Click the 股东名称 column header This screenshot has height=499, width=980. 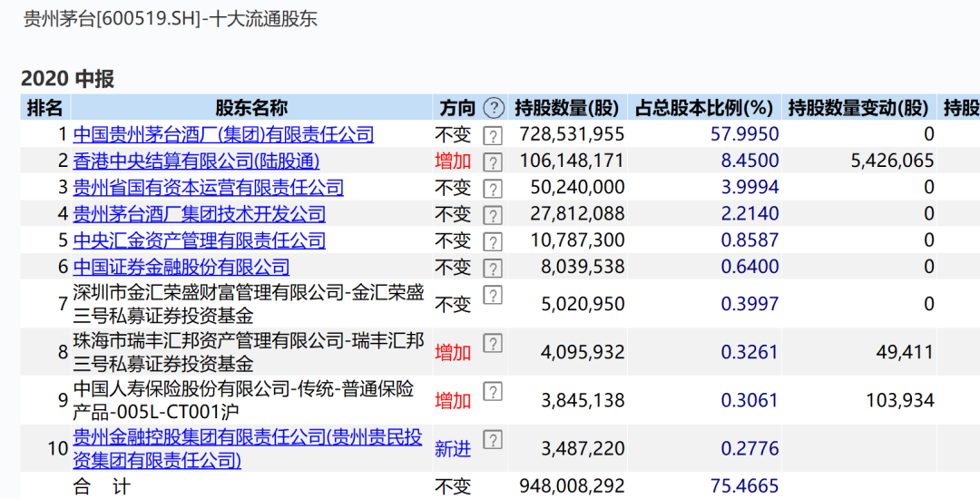click(x=251, y=107)
